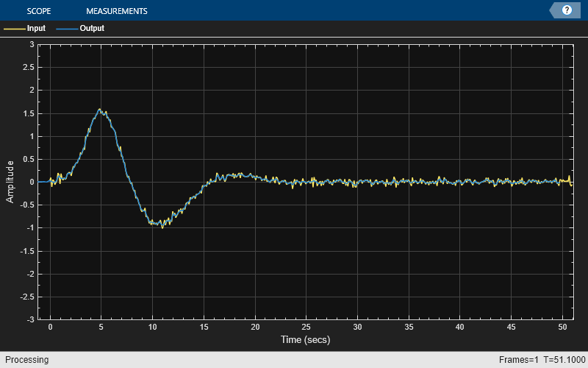Image resolution: width=588 pixels, height=368 pixels.
Task: Select the Time (secs) axis label
Action: click(305, 339)
